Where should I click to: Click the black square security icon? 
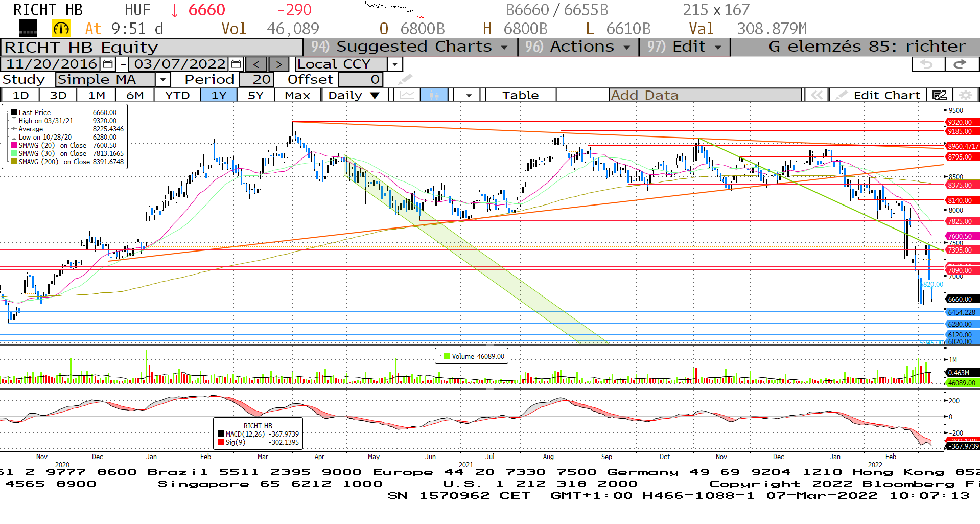click(28, 28)
